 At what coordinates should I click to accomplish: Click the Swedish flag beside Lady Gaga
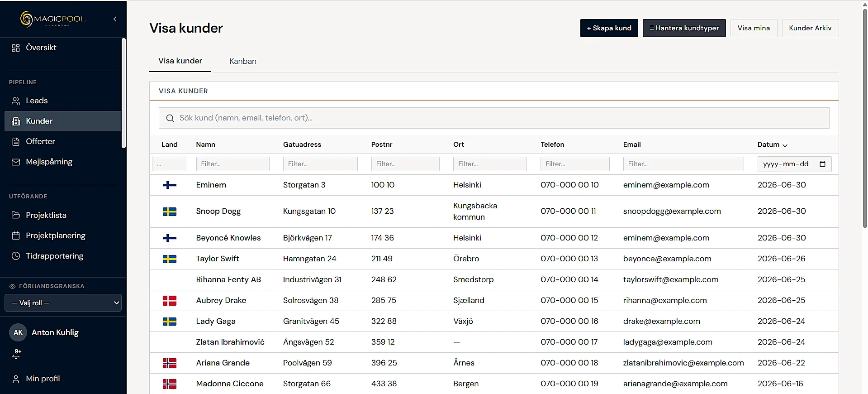click(170, 322)
